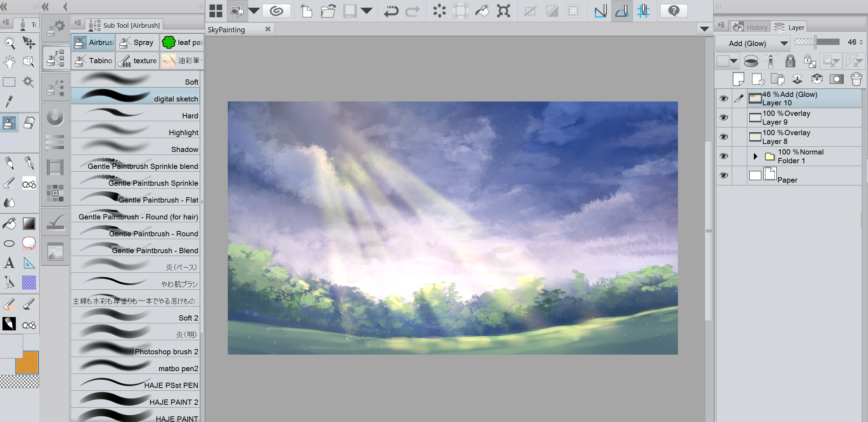Open the Spray sub tool group
868x422 pixels.
click(x=137, y=43)
